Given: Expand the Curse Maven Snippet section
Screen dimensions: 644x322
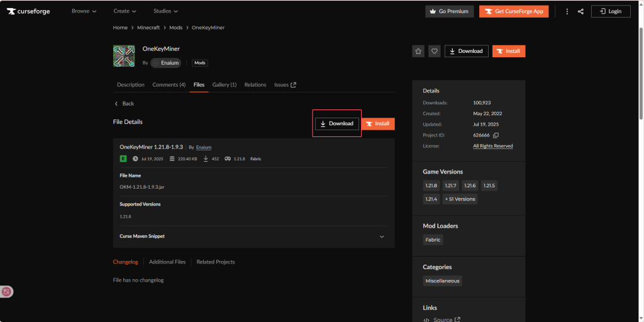Looking at the screenshot, I should (382, 236).
